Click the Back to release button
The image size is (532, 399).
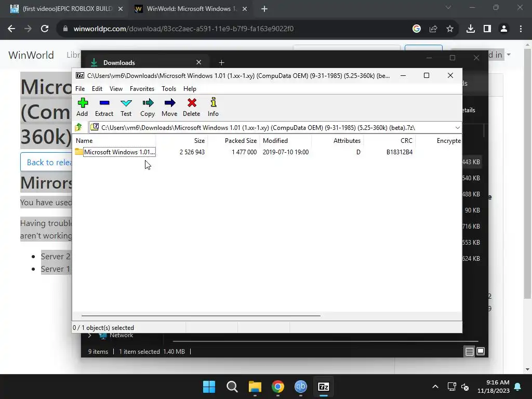[x=46, y=162]
